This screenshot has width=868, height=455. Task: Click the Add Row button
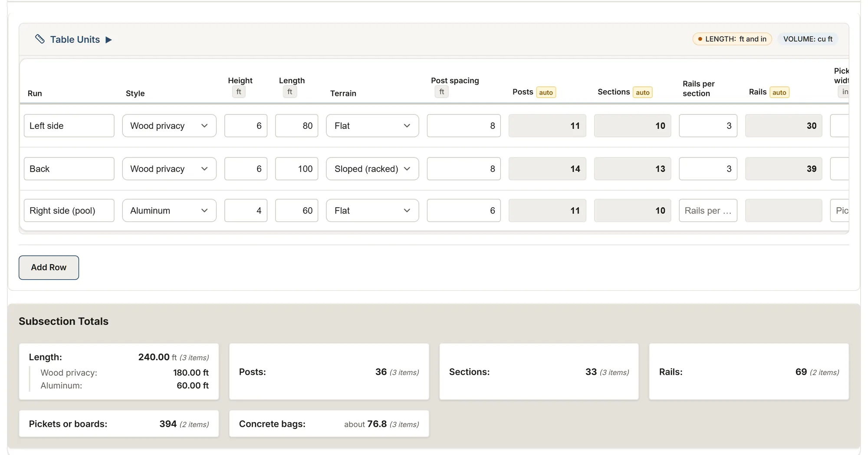click(x=49, y=268)
